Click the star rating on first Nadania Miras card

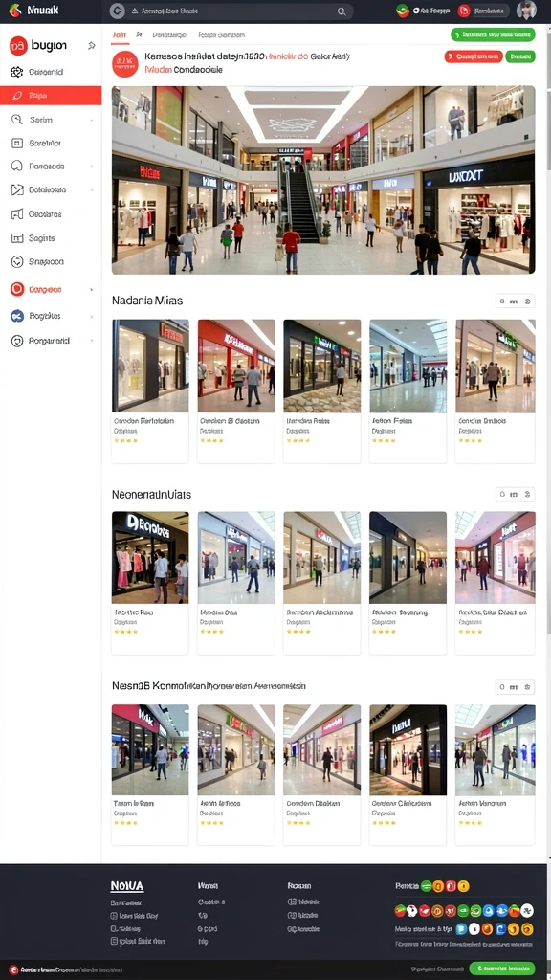click(x=125, y=440)
